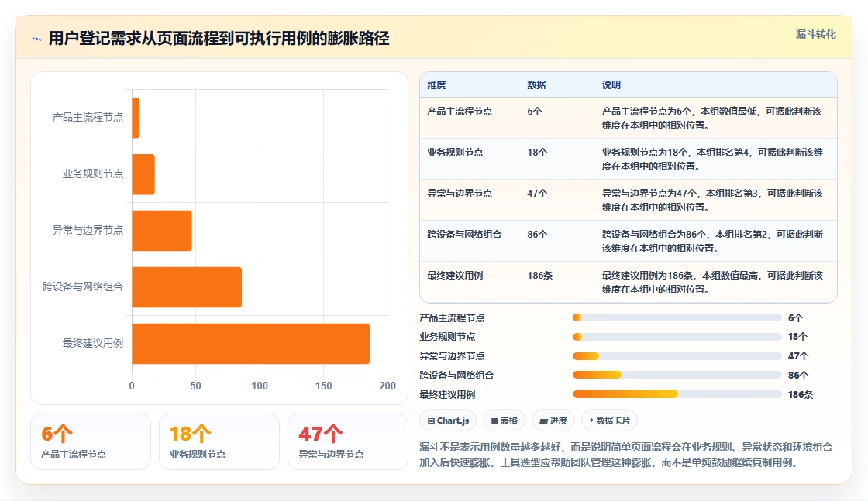Select the 表格 chip
The width and height of the screenshot is (868, 501).
coord(505,420)
